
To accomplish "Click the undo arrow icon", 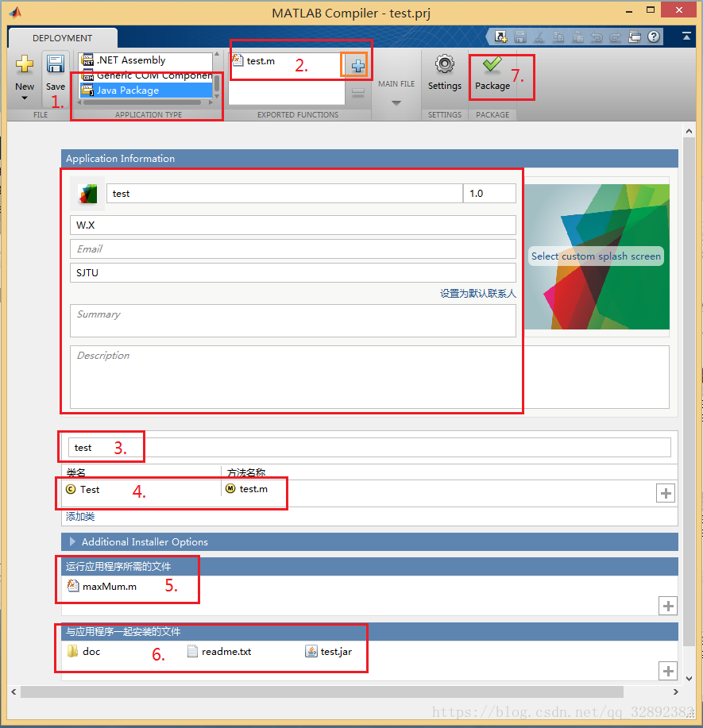I will [x=597, y=37].
